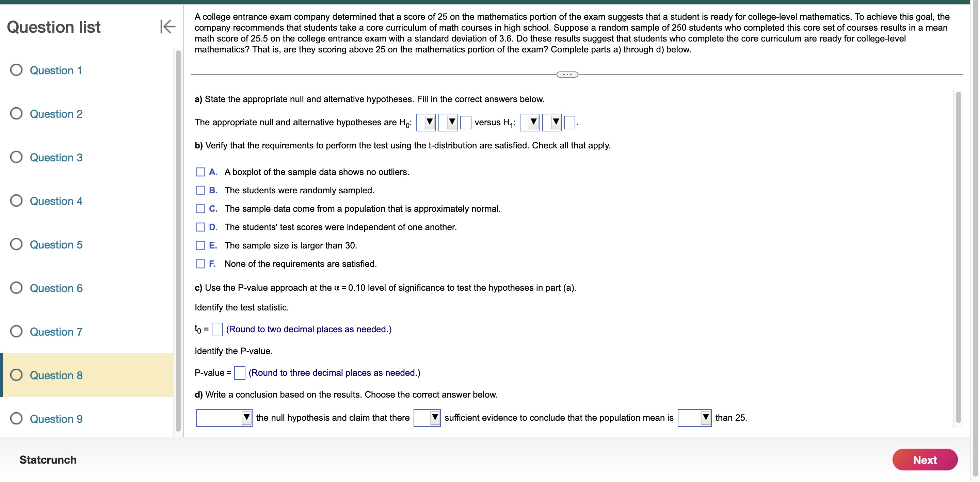Select H1 first dropdown option
The image size is (980, 482).
pyautogui.click(x=532, y=122)
